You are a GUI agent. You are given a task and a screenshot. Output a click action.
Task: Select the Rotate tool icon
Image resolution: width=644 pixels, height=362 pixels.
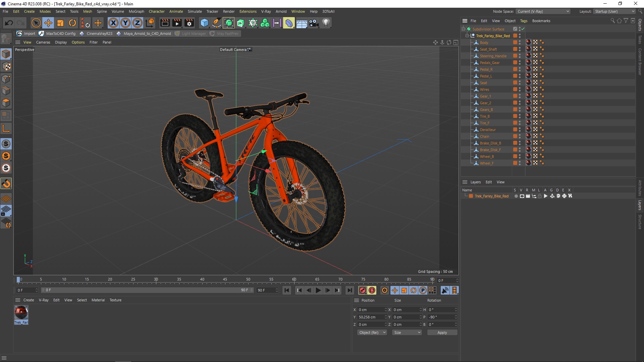(72, 23)
